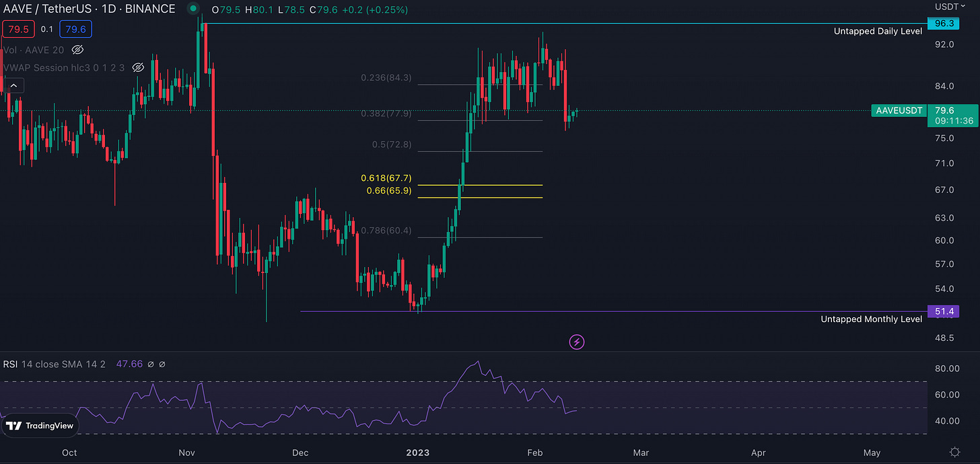The height and width of the screenshot is (464, 980).
Task: Click the 0.618(67.7) Fibonacci label
Action: click(386, 178)
